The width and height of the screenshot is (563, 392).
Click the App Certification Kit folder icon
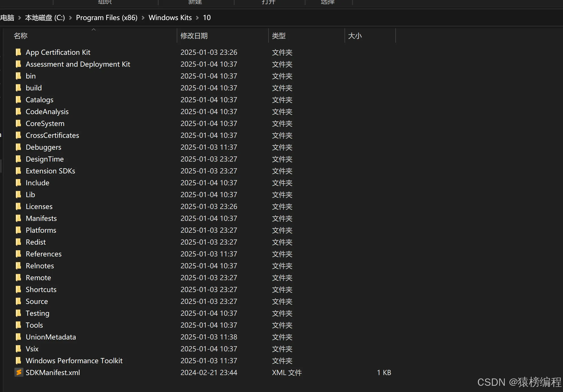pos(19,52)
